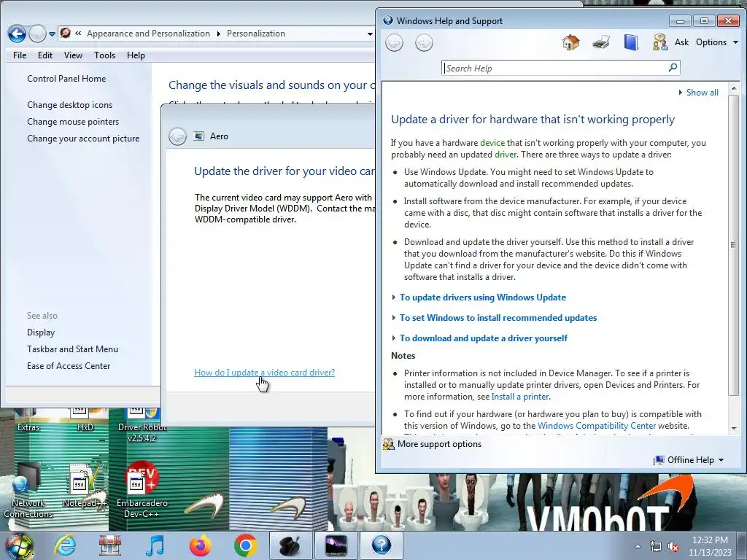Launch Internet Explorer from taskbar

point(65,545)
